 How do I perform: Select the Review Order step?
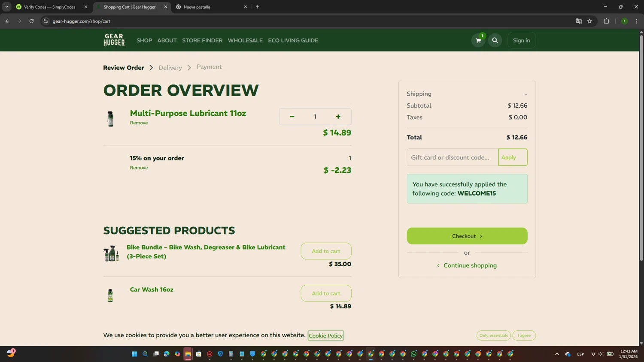coord(124,68)
